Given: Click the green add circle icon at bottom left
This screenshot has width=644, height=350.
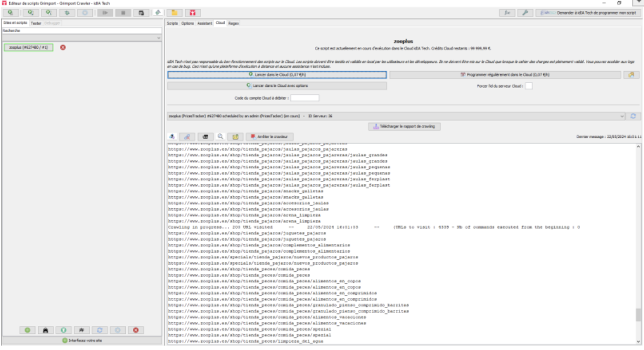Looking at the screenshot, I should click(x=27, y=330).
